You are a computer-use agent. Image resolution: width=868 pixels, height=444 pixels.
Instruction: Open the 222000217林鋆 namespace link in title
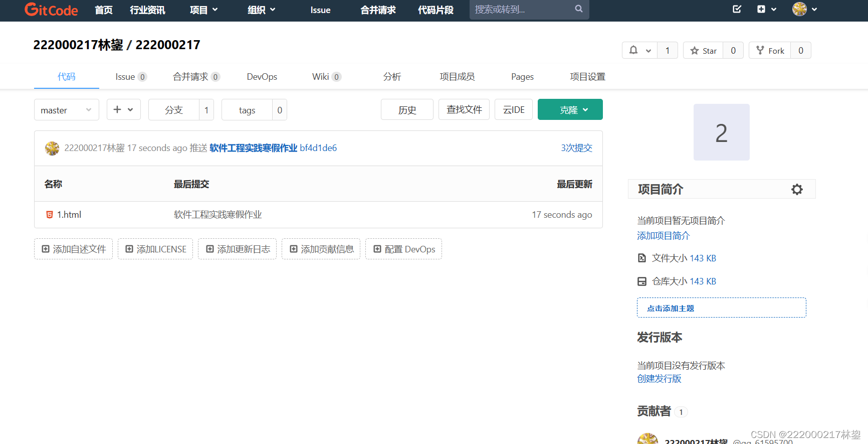[78, 45]
